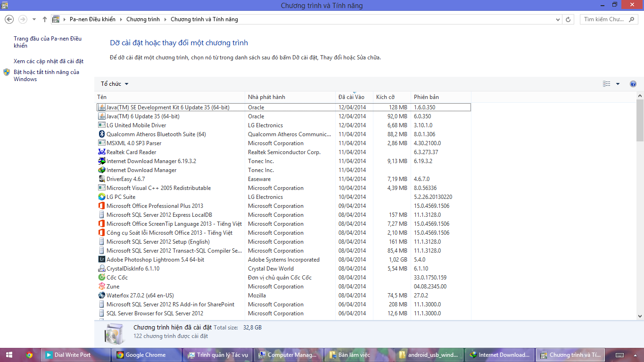
Task: Open the touch keyboard tray icon
Action: pyautogui.click(x=620, y=355)
